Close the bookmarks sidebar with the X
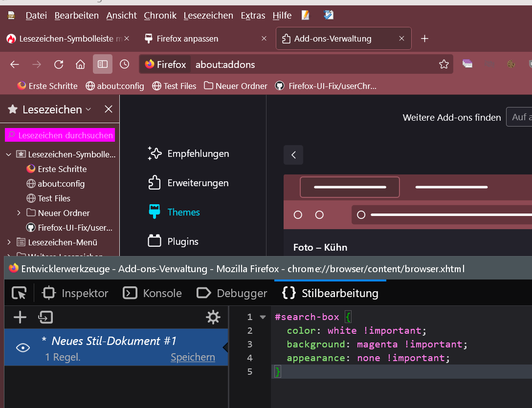The width and height of the screenshot is (532, 408). point(109,109)
